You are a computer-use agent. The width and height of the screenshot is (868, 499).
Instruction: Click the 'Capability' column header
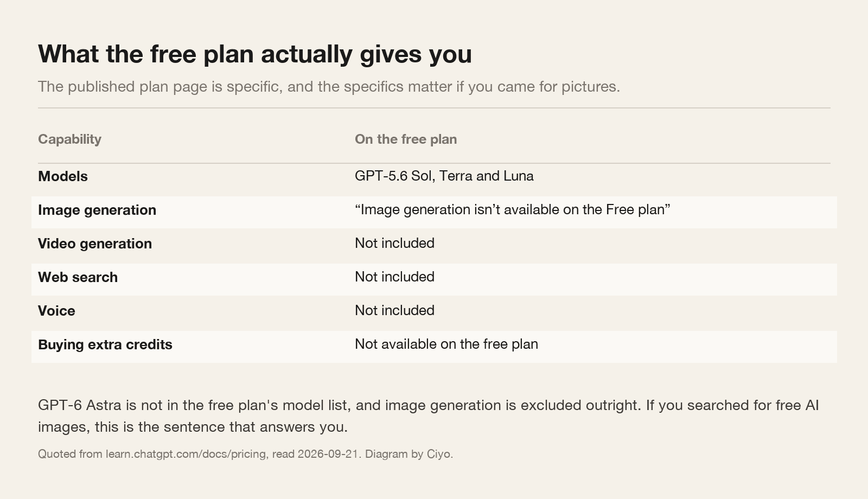pyautogui.click(x=69, y=139)
